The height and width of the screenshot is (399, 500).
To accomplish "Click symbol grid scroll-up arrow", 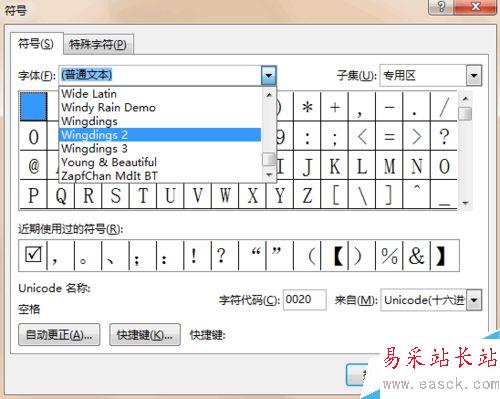I will click(x=465, y=99).
